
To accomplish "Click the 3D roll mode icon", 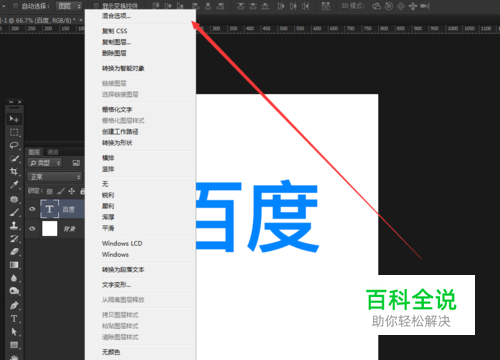I will point(389,6).
